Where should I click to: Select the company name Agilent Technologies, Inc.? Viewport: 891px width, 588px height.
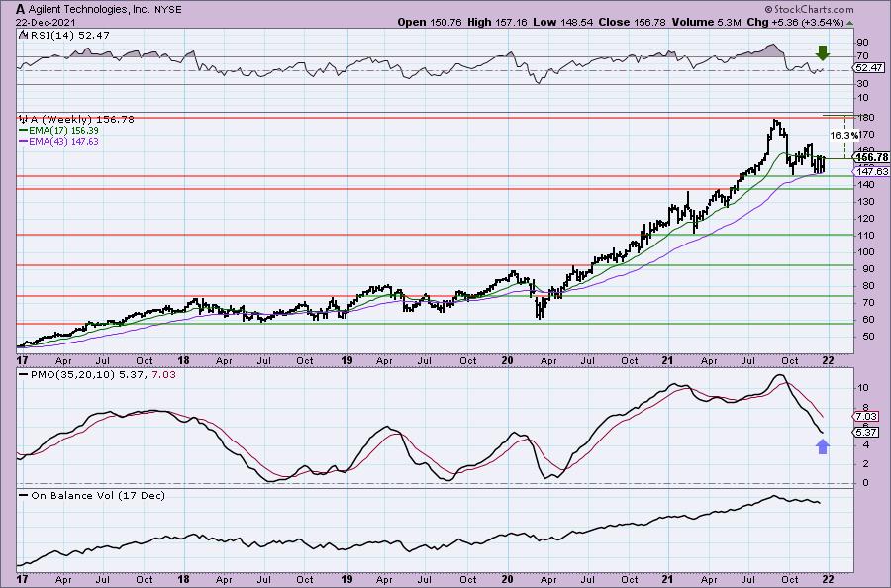(89, 10)
